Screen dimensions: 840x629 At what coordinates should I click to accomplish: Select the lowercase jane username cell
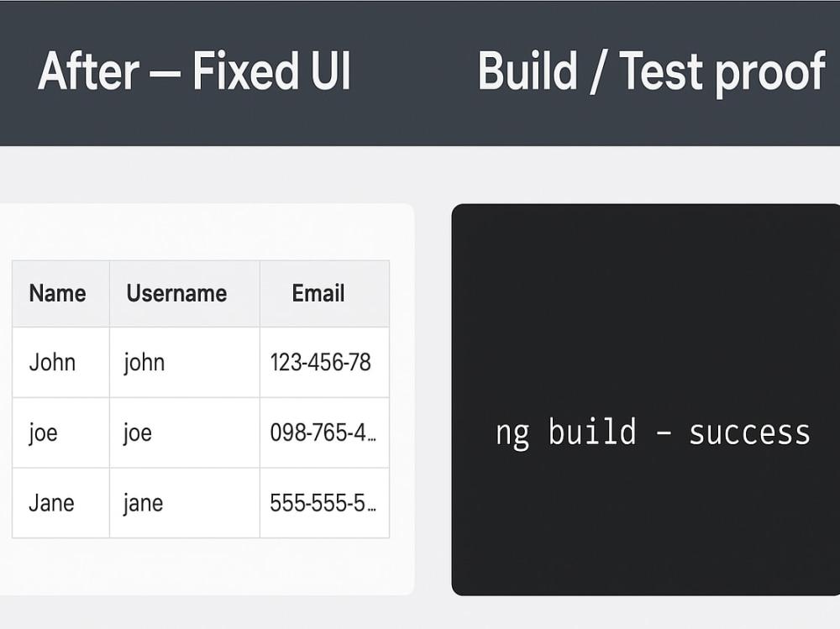click(185, 502)
